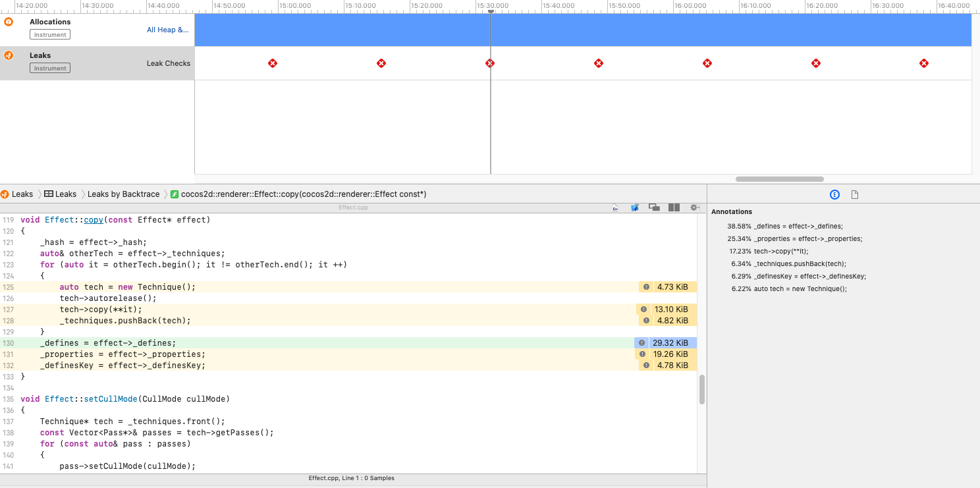The width and height of the screenshot is (980, 488).
Task: Click the Annotations heading in detail pane
Action: [x=732, y=212]
